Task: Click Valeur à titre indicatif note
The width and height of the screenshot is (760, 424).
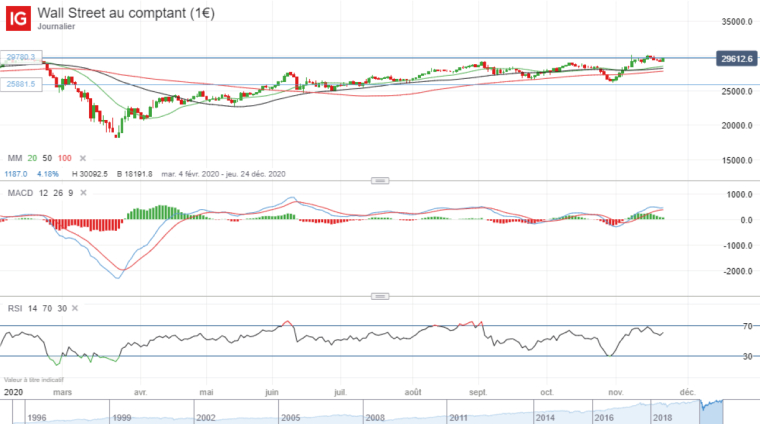Action: (x=33, y=380)
